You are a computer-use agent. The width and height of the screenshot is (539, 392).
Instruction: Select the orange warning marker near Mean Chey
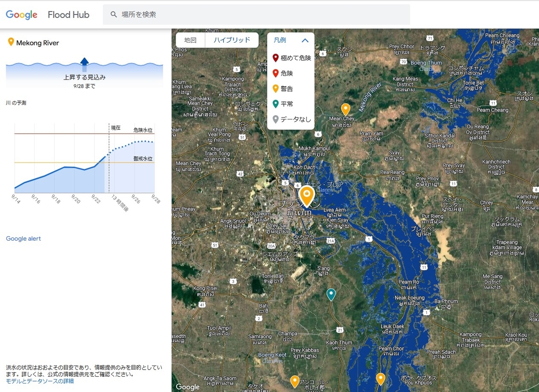pos(345,109)
